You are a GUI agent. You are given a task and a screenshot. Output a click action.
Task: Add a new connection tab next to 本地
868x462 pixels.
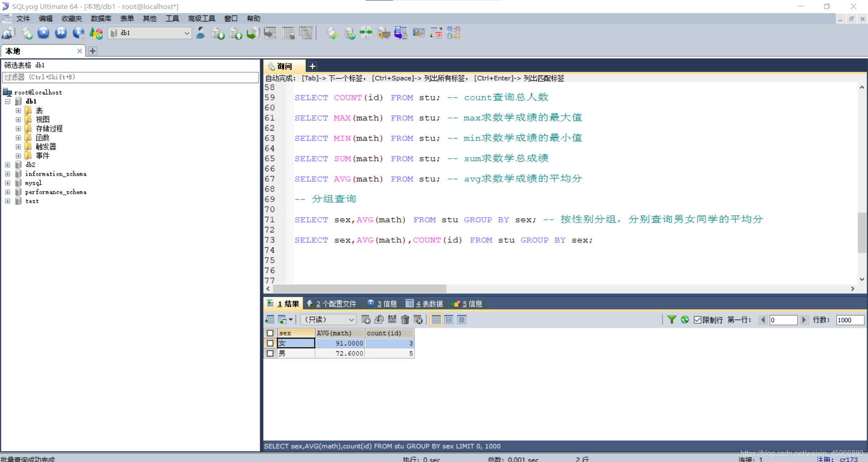(x=93, y=51)
